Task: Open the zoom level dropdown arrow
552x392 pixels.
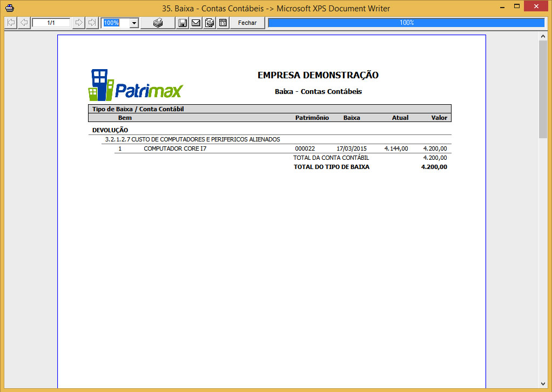Action: tap(134, 23)
